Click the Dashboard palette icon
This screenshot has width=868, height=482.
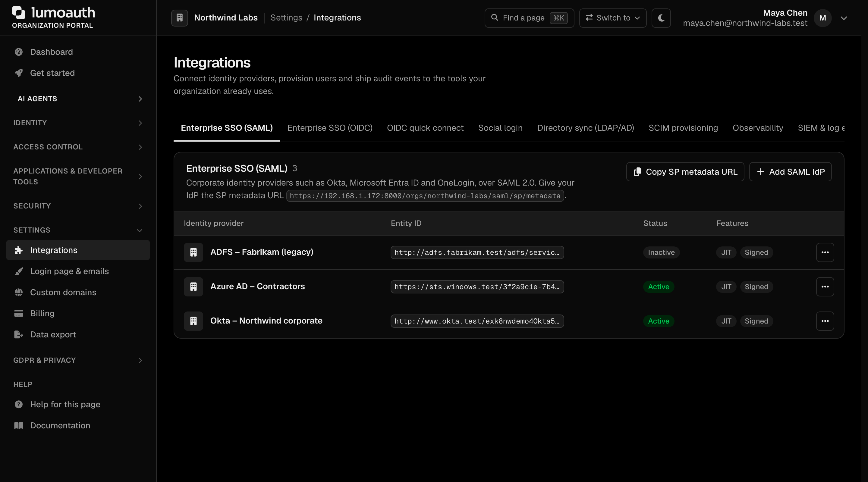pos(18,52)
